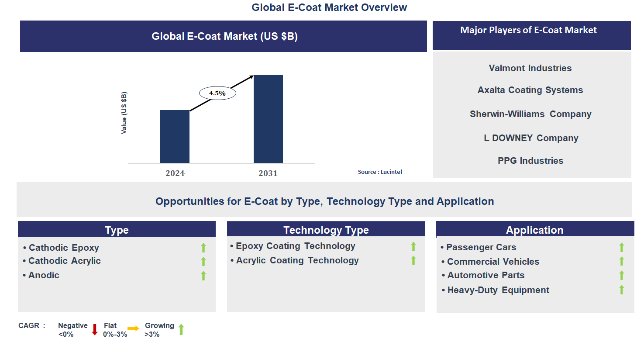
Task: Click the growth arrow beside Passenger Cars
Action: pyautogui.click(x=621, y=247)
